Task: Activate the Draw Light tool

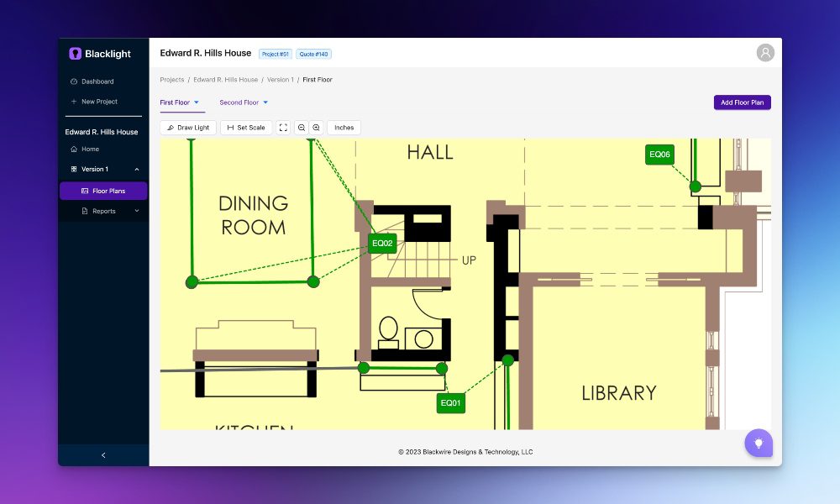Action: click(188, 128)
